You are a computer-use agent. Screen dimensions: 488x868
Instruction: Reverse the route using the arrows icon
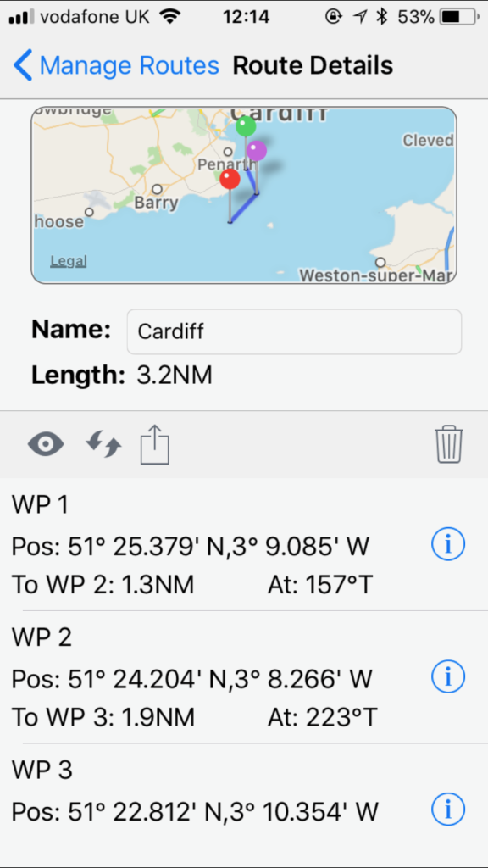point(103,444)
